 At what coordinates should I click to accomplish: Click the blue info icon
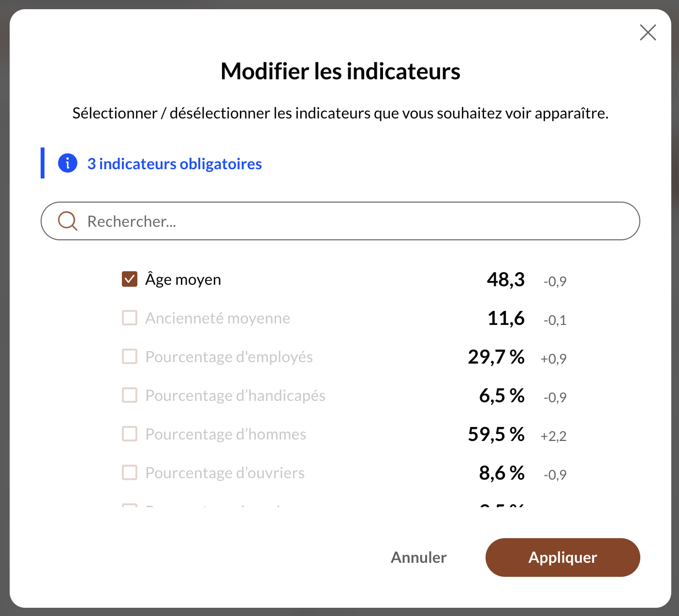coord(68,163)
